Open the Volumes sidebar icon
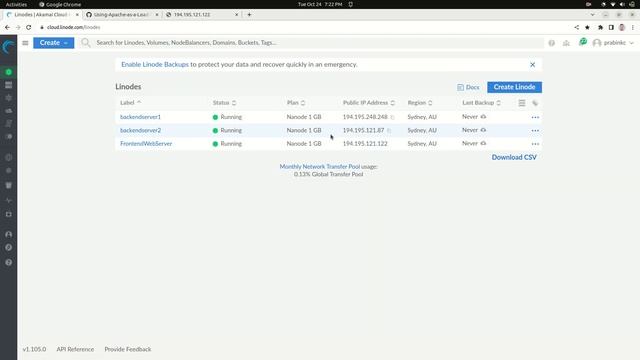This screenshot has height=360, width=640. pos(9,85)
